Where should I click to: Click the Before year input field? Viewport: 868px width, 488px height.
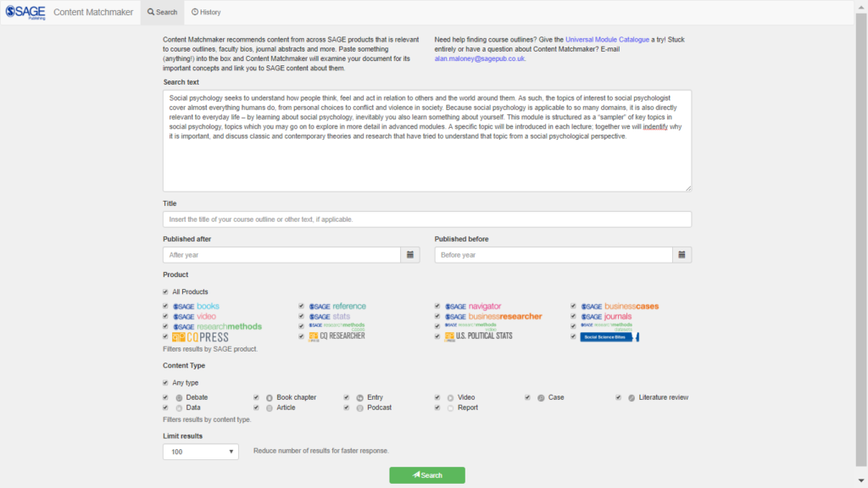pyautogui.click(x=554, y=255)
